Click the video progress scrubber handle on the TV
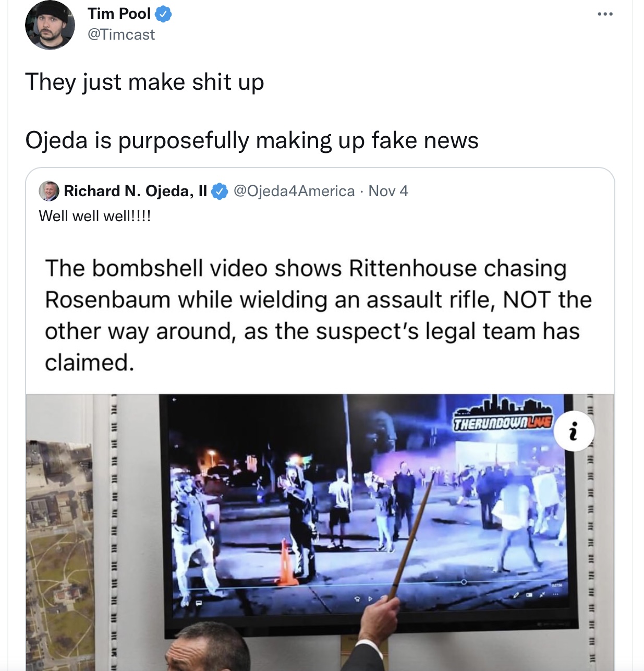The width and height of the screenshot is (644, 671). point(464,582)
